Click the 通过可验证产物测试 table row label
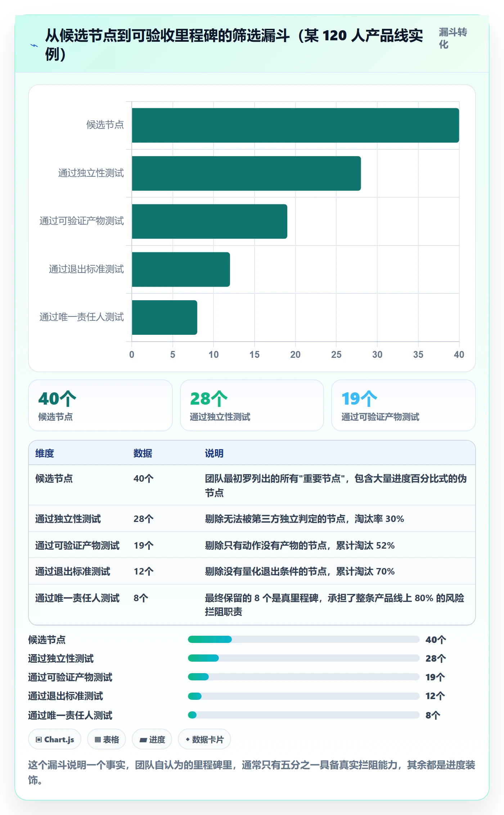This screenshot has height=815, width=504. click(x=77, y=545)
